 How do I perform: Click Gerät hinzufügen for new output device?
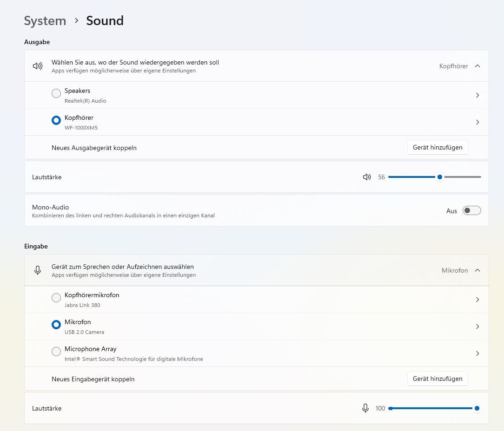(x=438, y=147)
